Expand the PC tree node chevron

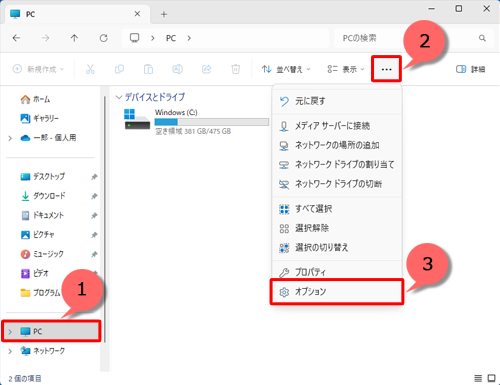point(10,332)
